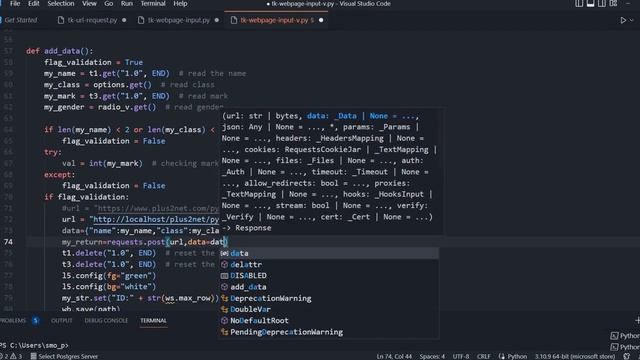Viewport: 640px width, 360px height.
Task: Switch to tk-url-request.py tab
Action: 92,20
